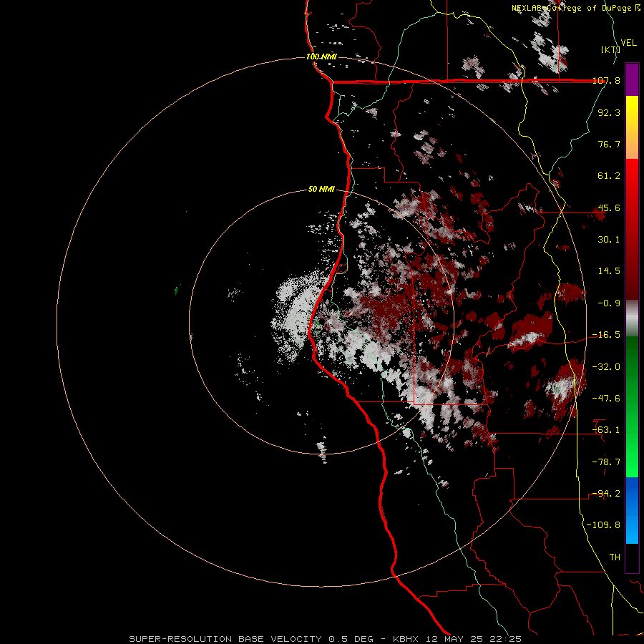Select the 76.7 scale value
The image size is (644, 644).
point(609,144)
